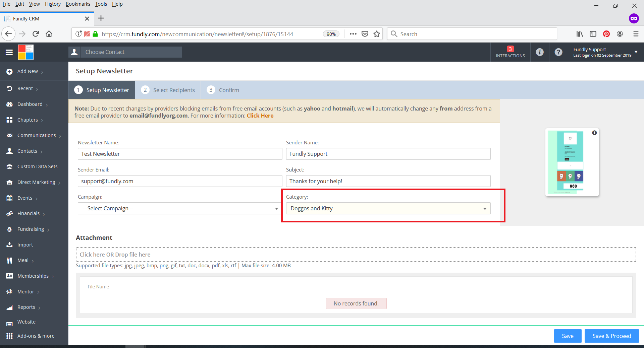Open Memberships in the sidebar

pos(33,276)
